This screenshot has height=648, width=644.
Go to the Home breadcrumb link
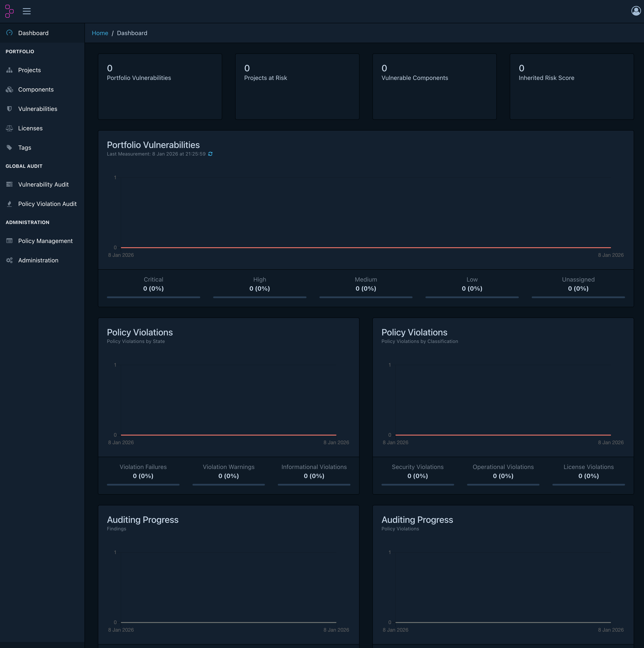click(x=100, y=33)
